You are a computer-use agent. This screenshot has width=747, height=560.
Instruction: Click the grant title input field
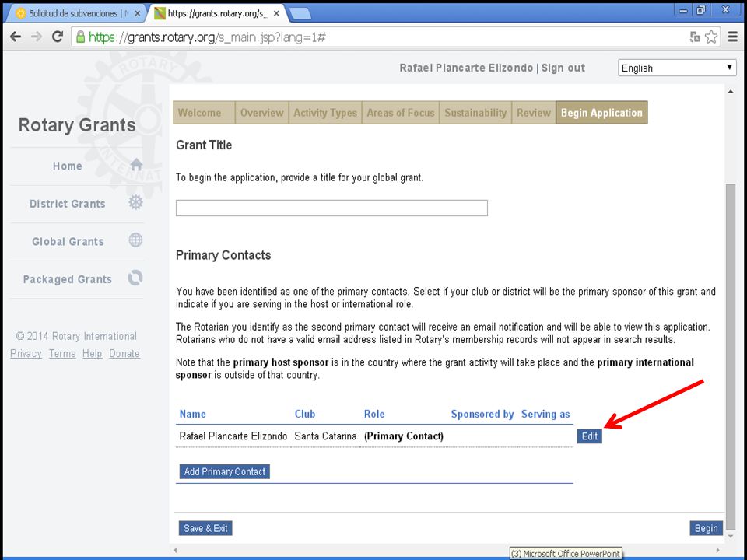[x=331, y=208]
